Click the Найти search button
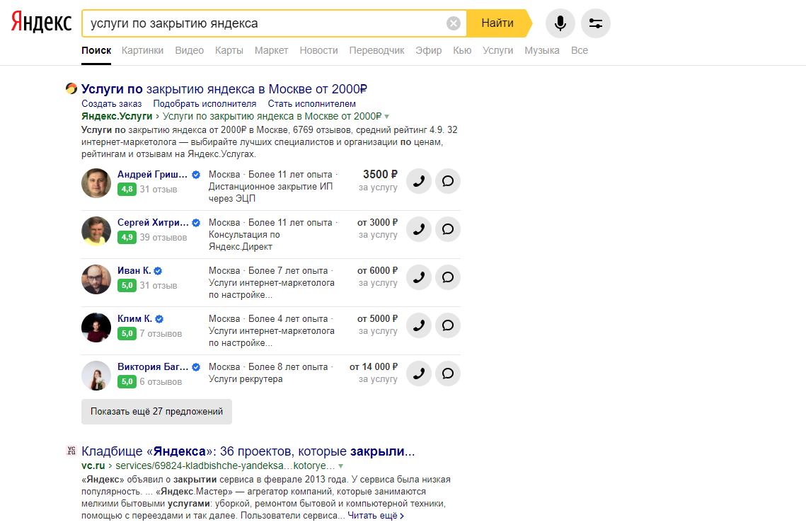The height and width of the screenshot is (532, 806). (x=499, y=23)
